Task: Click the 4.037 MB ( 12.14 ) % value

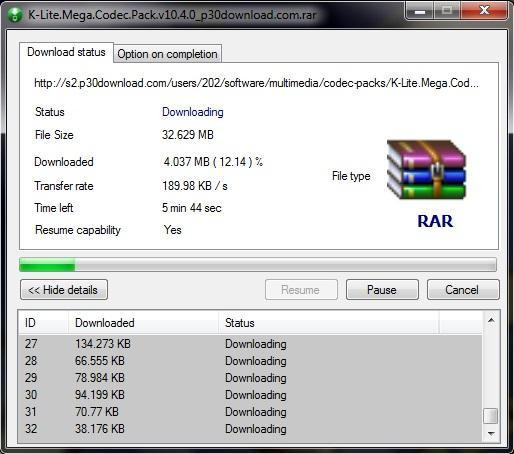Action: [213, 162]
